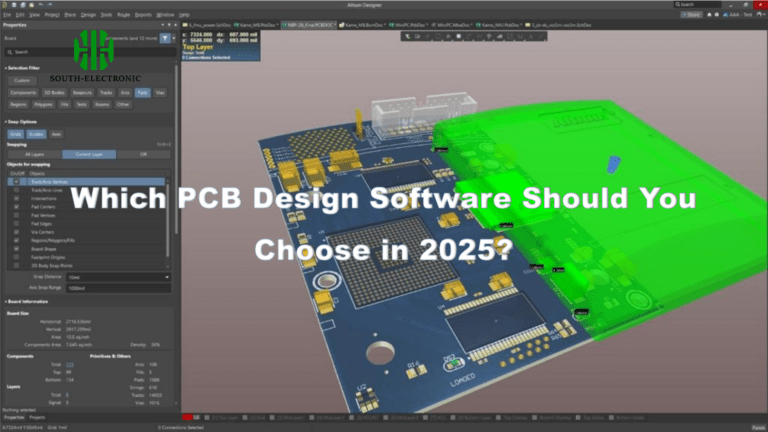Toggle the Track/Arcs Lines snapping checkbox
The height and width of the screenshot is (432, 768).
point(16,190)
